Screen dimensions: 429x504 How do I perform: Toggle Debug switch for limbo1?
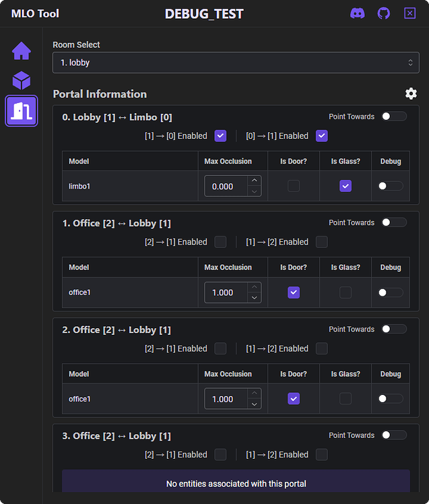pos(391,186)
